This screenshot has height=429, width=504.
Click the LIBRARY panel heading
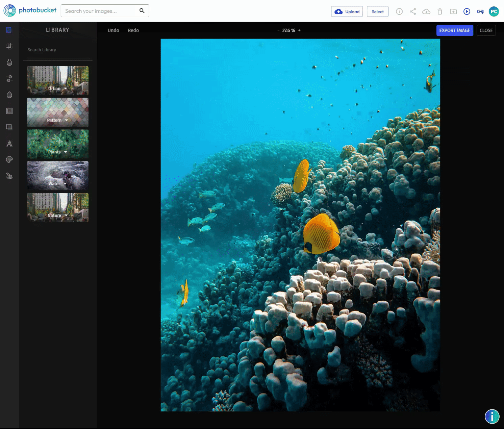coord(58,30)
